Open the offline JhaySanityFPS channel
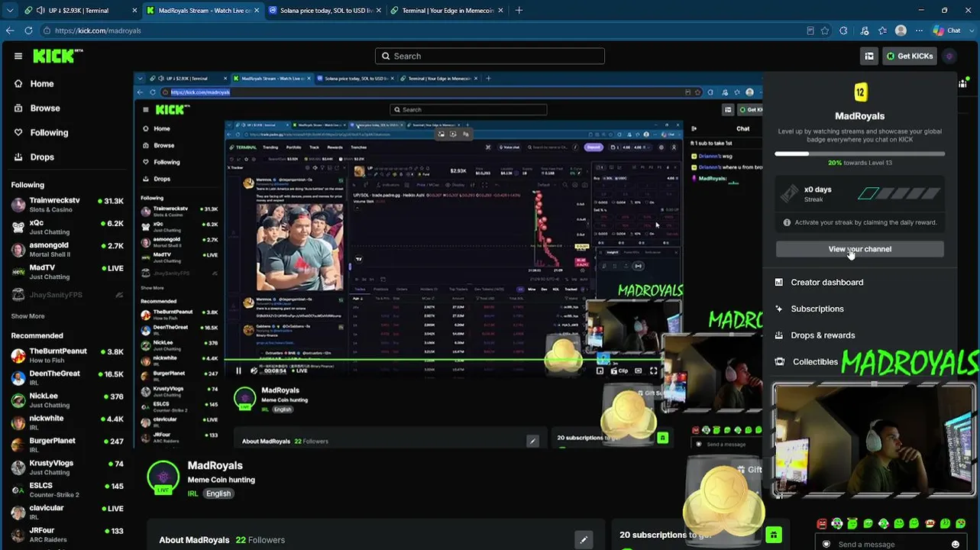Screen dimensions: 980x550 point(67,295)
